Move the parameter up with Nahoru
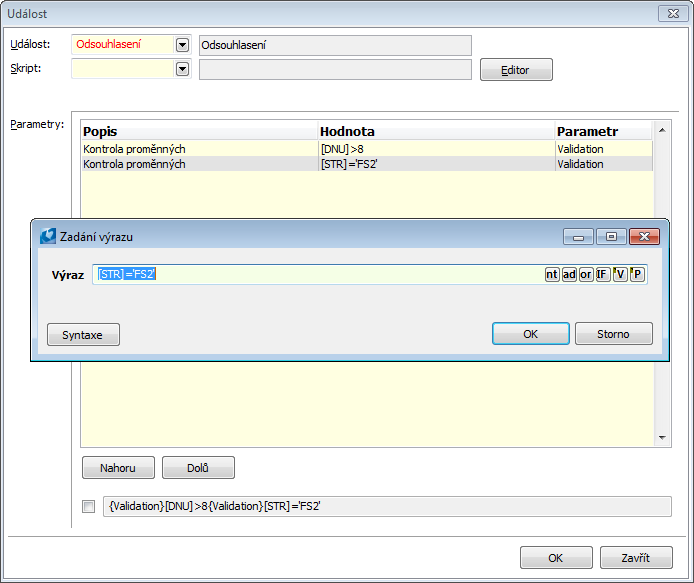Screen dimensions: 694x583 pyautogui.click(x=118, y=467)
